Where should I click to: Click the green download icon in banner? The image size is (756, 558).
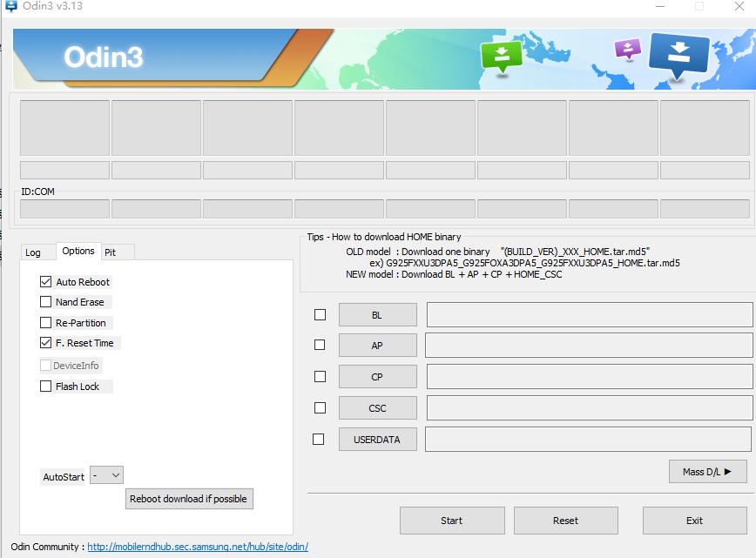[x=502, y=56]
